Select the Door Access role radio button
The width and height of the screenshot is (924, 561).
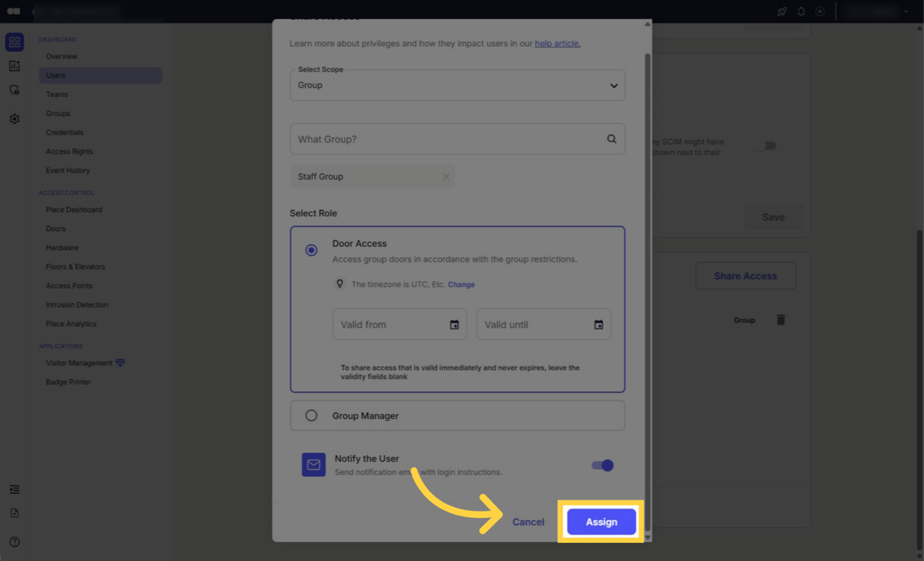tap(311, 250)
